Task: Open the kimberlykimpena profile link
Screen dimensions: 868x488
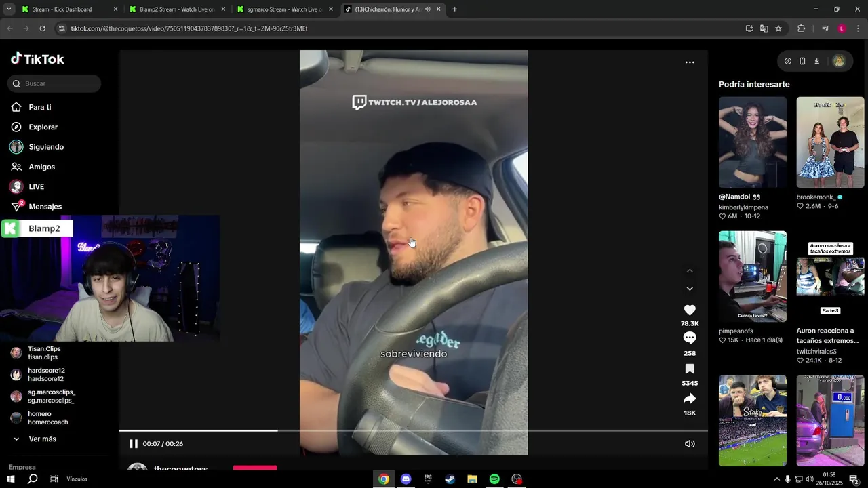Action: tap(743, 207)
